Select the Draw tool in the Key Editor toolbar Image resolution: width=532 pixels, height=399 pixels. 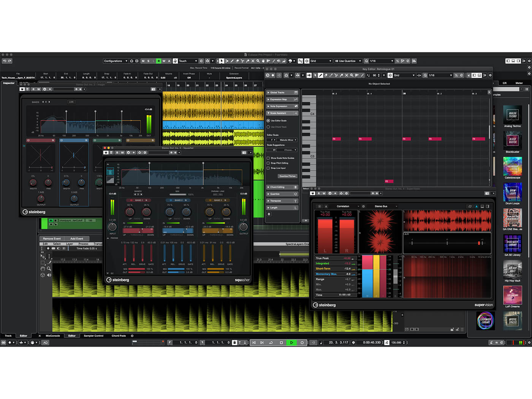coord(320,75)
